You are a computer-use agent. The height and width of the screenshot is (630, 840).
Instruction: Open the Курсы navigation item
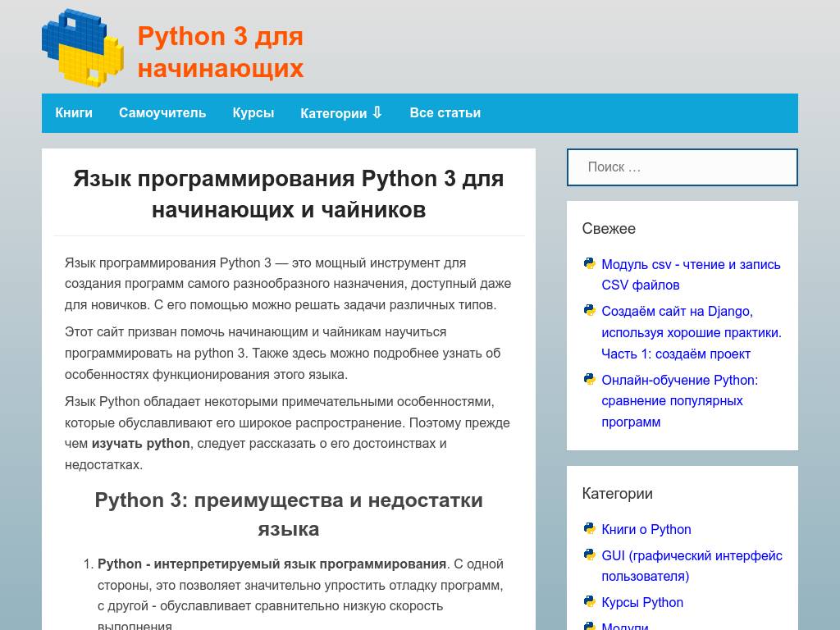click(253, 112)
